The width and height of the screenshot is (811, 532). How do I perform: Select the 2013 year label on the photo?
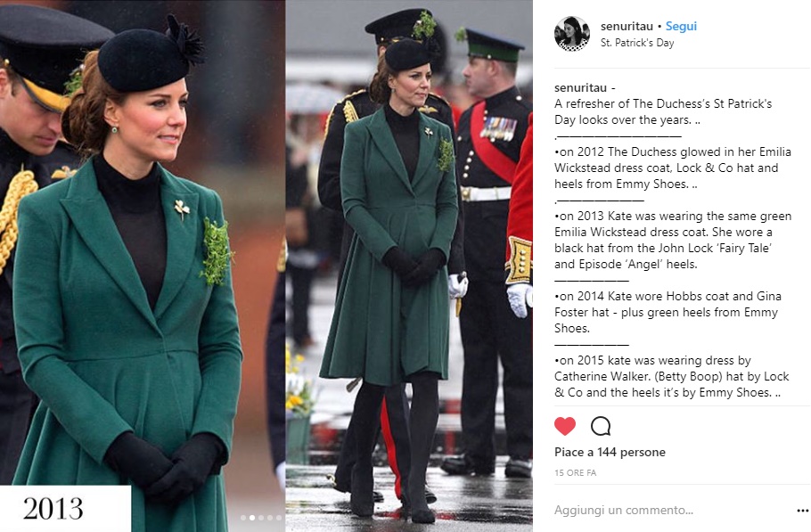click(x=53, y=509)
